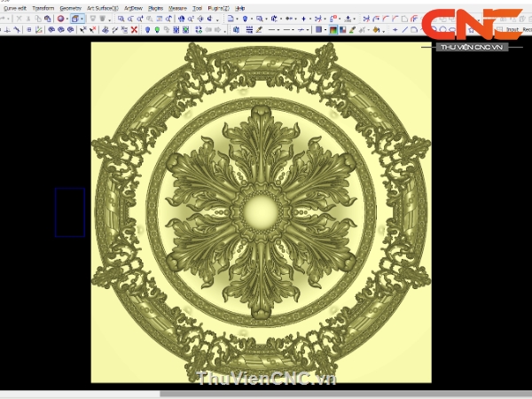Click the cut scissors icon
Image resolution: width=532 pixels, height=399 pixels.
[27, 18]
